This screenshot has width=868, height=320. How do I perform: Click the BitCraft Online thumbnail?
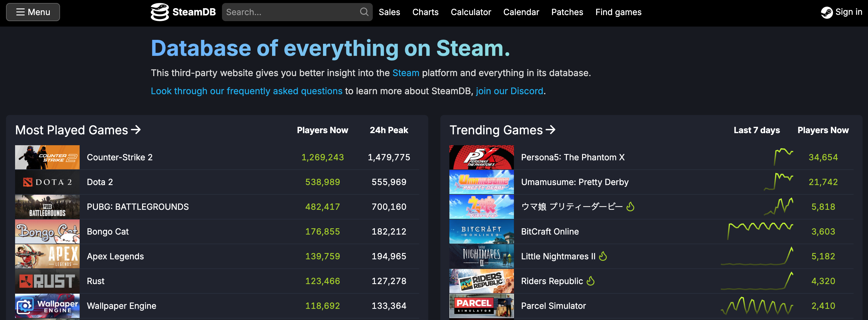pos(482,232)
